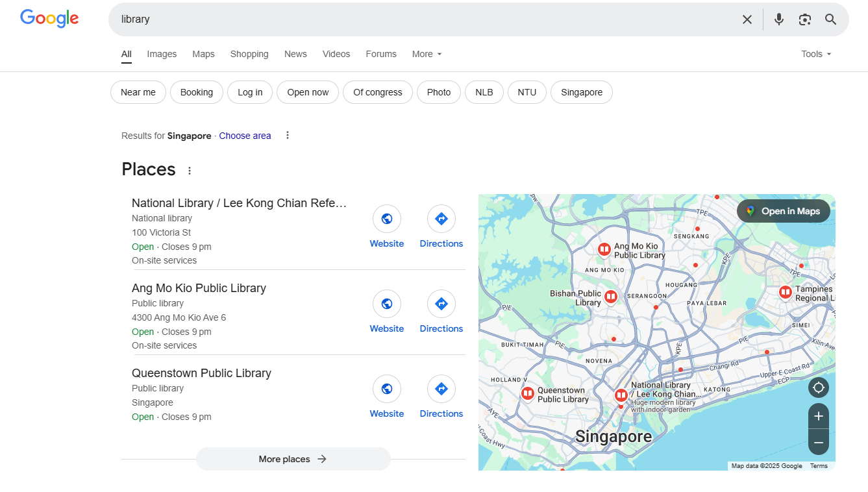The width and height of the screenshot is (868, 492).
Task: Open Ang Mo Kio Library website icon
Action: (387, 304)
